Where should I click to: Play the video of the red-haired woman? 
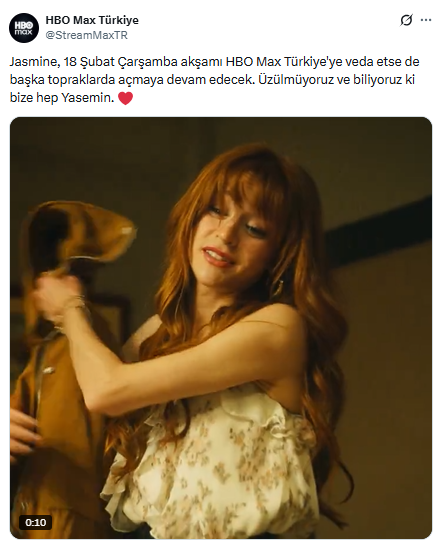pyautogui.click(x=221, y=328)
